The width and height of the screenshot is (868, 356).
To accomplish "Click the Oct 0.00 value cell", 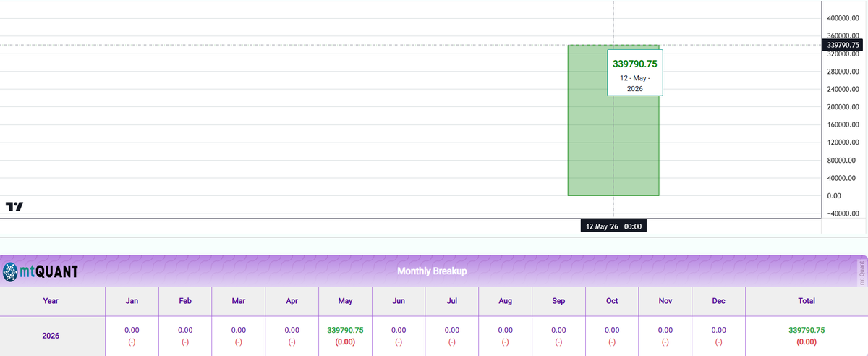I will click(612, 336).
